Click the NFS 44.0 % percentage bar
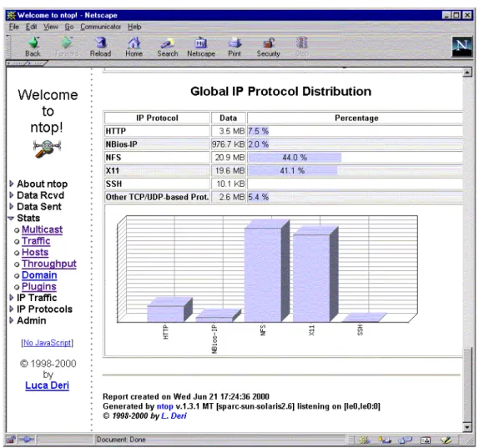The width and height of the screenshot is (479, 448). coord(295,158)
